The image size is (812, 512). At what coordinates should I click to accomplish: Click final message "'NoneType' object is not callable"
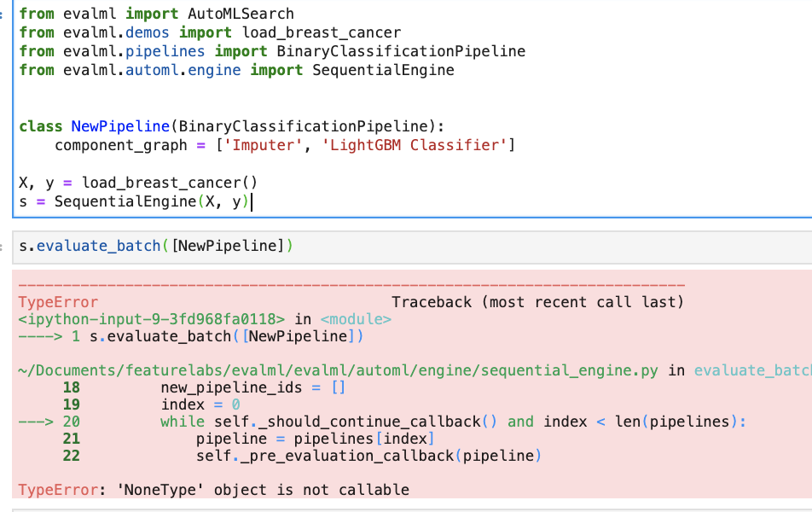pos(263,490)
